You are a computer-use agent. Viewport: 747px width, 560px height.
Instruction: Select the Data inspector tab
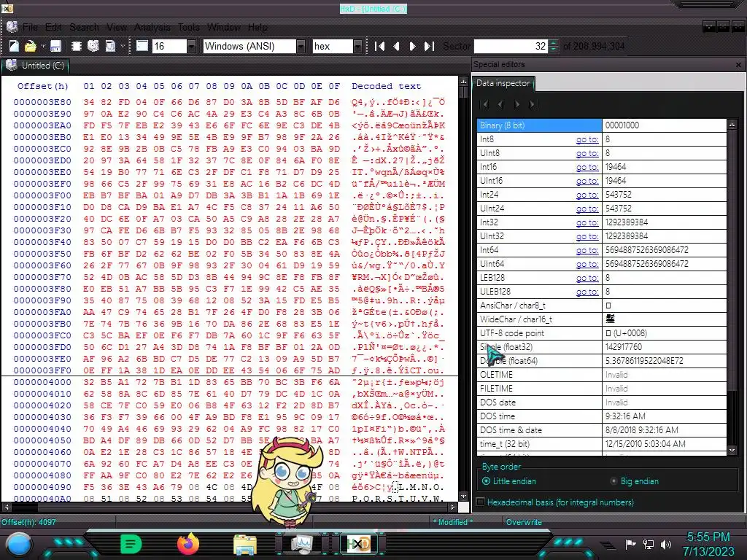(503, 83)
